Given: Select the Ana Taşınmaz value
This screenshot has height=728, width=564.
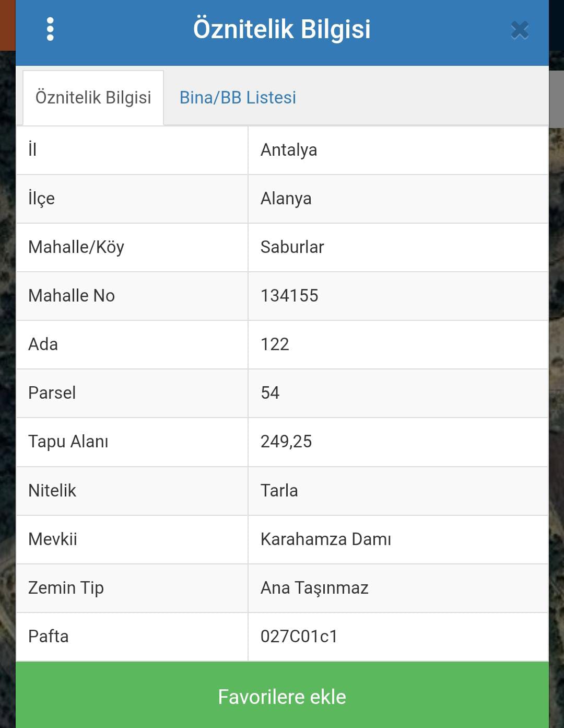Looking at the screenshot, I should coord(314,588).
